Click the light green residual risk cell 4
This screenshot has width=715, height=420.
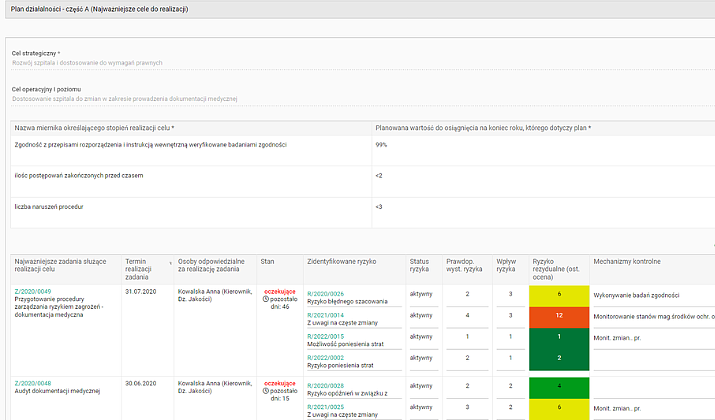[559, 385]
